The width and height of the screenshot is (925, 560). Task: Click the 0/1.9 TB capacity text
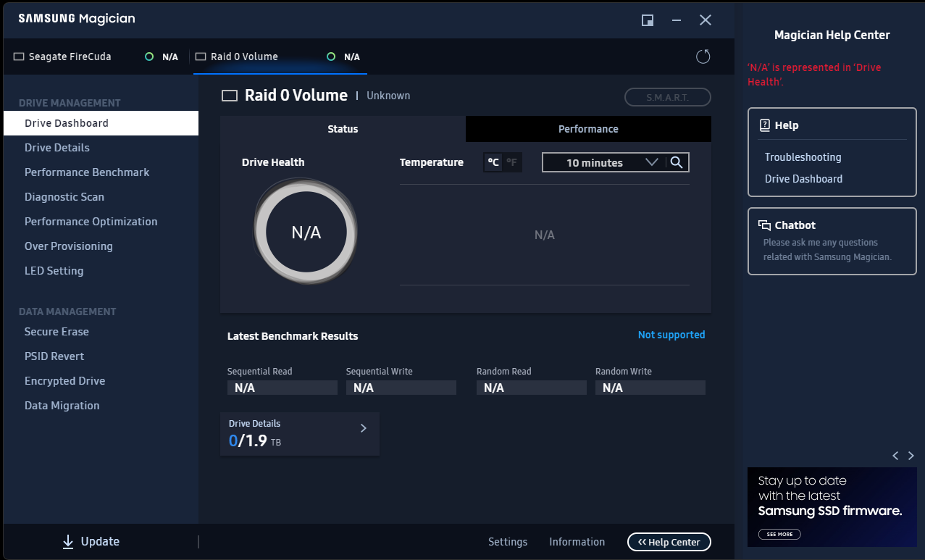click(255, 440)
